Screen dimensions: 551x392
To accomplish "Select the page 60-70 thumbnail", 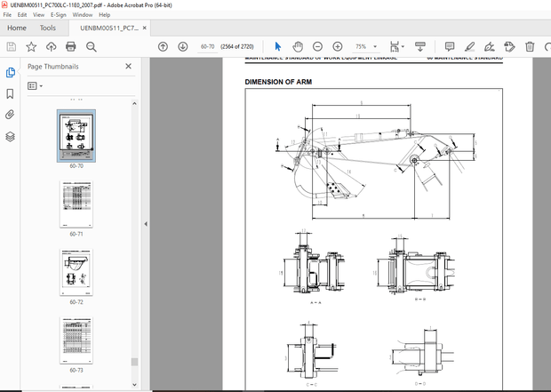I will (x=76, y=136).
